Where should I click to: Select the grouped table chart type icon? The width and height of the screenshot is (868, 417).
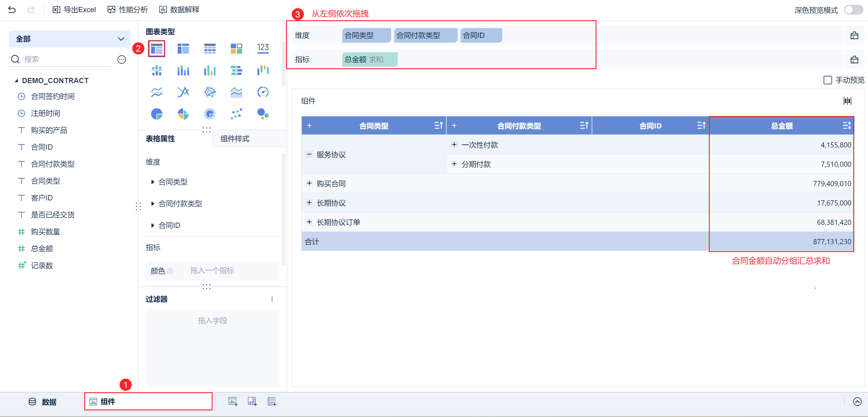[x=156, y=49]
